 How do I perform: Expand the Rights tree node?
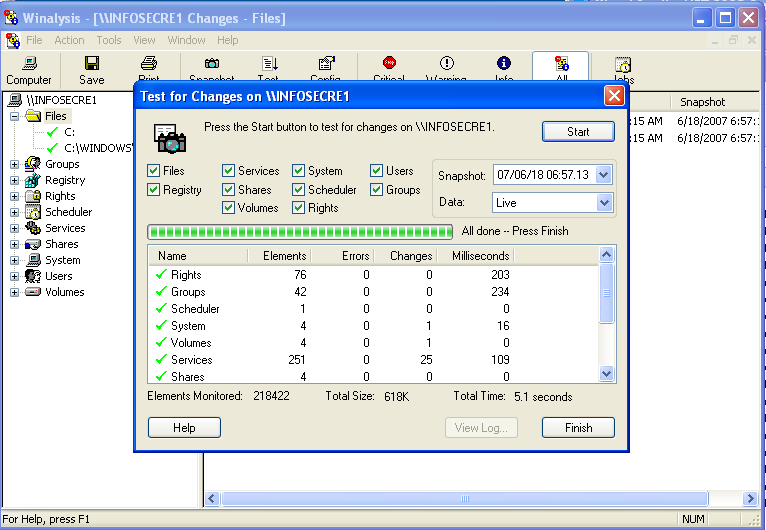pos(15,196)
